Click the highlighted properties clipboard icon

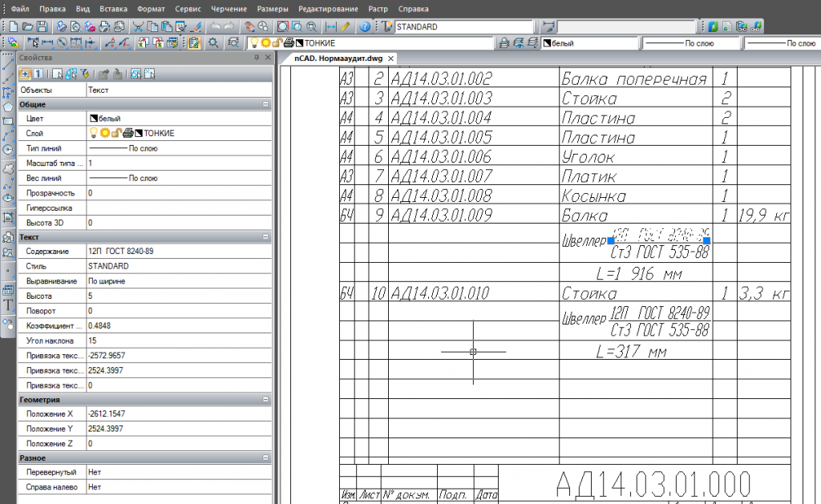194,43
